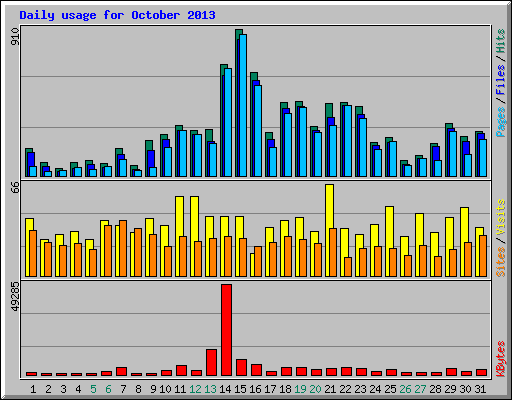The image size is (512, 400).
Task: Click the green day label 6
Action: point(108,389)
